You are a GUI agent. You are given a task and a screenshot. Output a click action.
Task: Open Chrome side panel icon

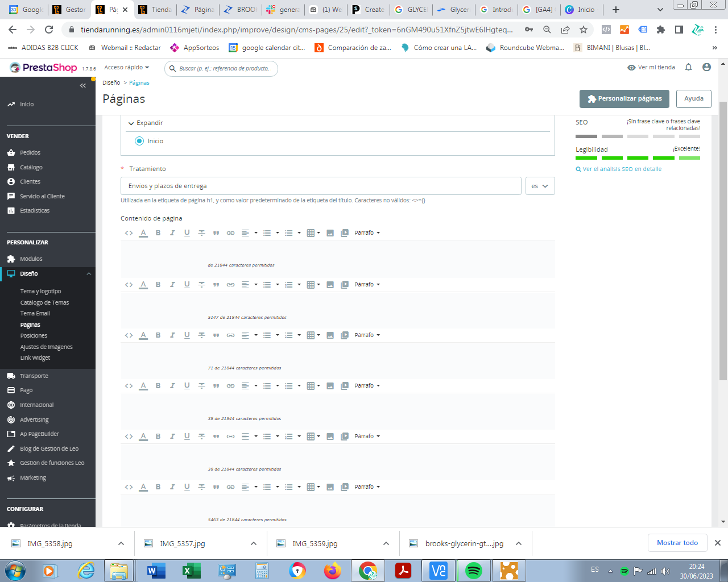(x=679, y=30)
